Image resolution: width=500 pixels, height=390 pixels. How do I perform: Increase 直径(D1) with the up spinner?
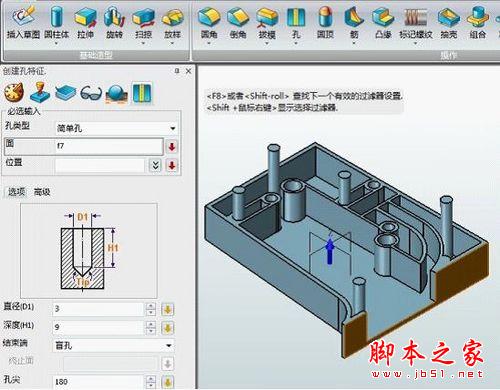click(151, 306)
